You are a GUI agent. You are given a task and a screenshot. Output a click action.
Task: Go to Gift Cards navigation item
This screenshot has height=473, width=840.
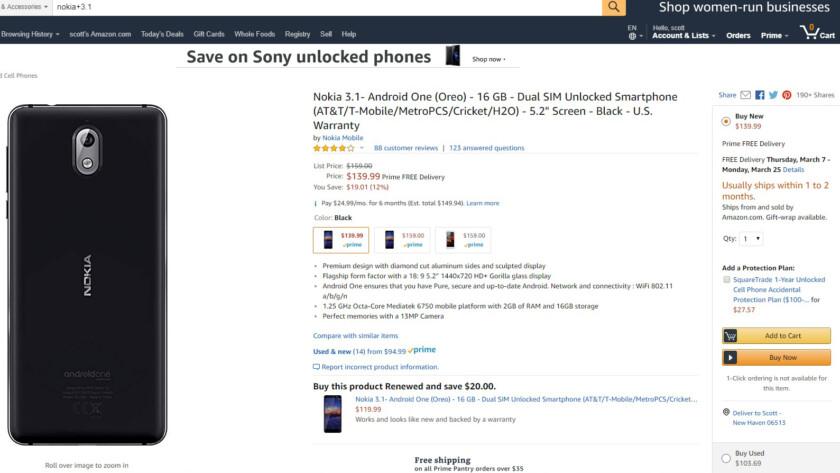[x=209, y=34]
